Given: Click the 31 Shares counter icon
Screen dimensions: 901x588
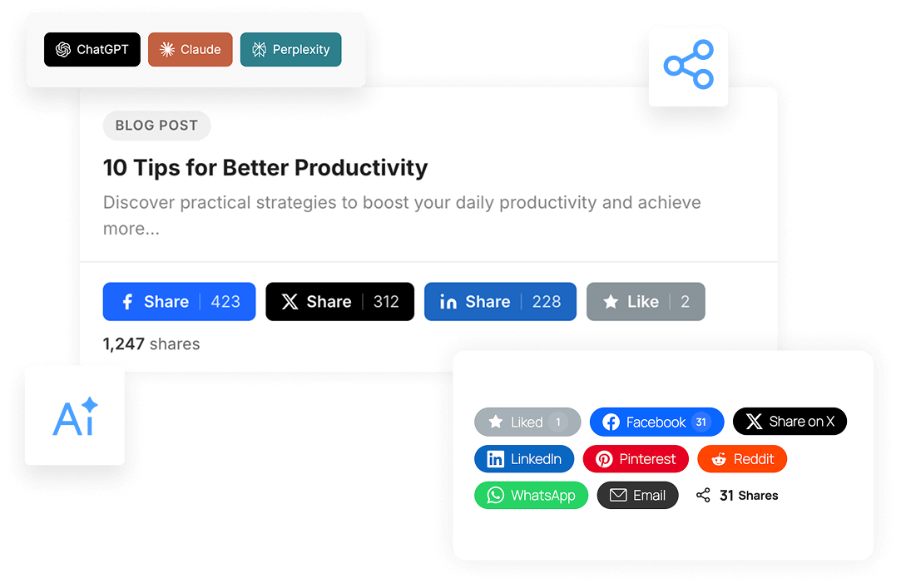Looking at the screenshot, I should click(704, 496).
